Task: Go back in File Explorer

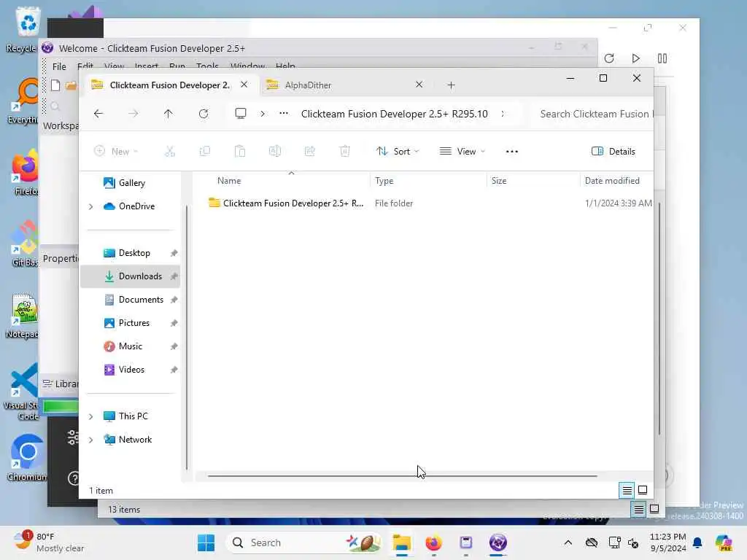Action: coord(98,114)
